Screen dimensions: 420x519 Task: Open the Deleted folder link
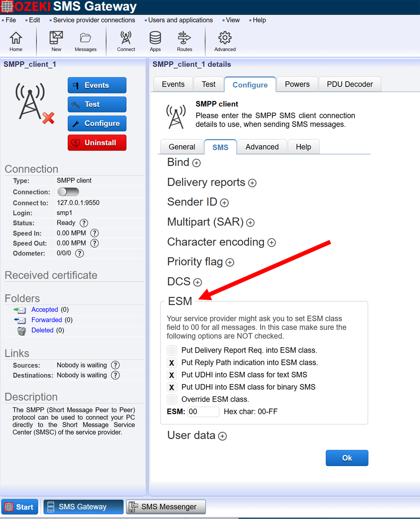pyautogui.click(x=42, y=330)
